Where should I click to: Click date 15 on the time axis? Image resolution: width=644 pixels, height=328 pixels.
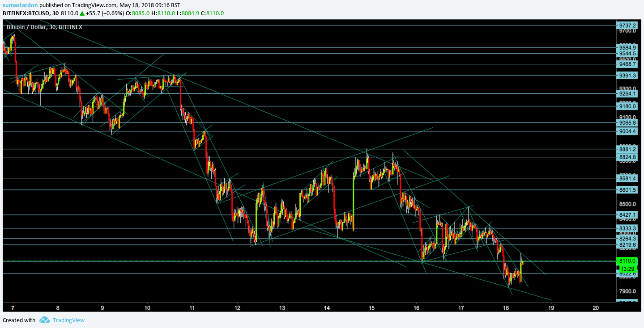371,307
